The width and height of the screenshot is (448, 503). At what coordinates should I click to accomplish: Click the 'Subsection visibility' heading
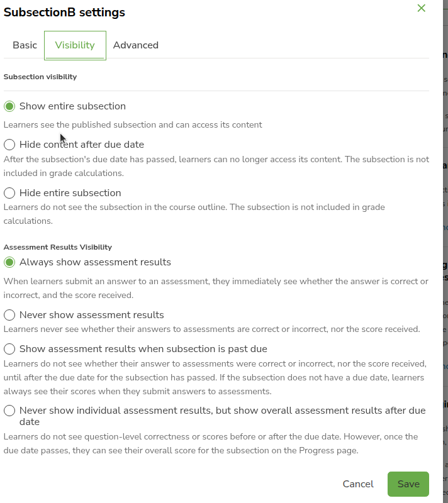point(40,77)
